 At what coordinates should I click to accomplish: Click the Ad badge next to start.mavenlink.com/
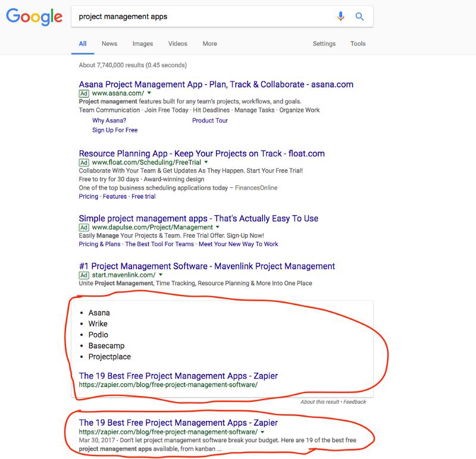point(84,275)
